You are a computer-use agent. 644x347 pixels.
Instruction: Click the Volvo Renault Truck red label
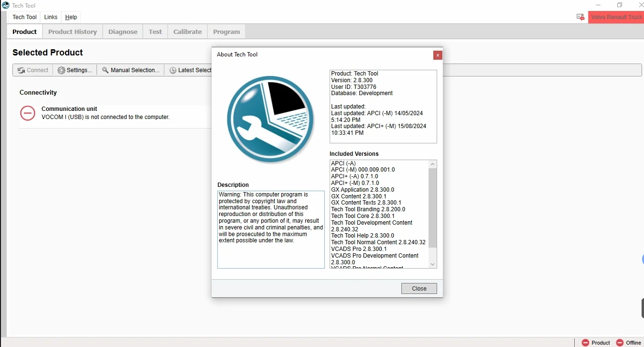[x=616, y=17]
